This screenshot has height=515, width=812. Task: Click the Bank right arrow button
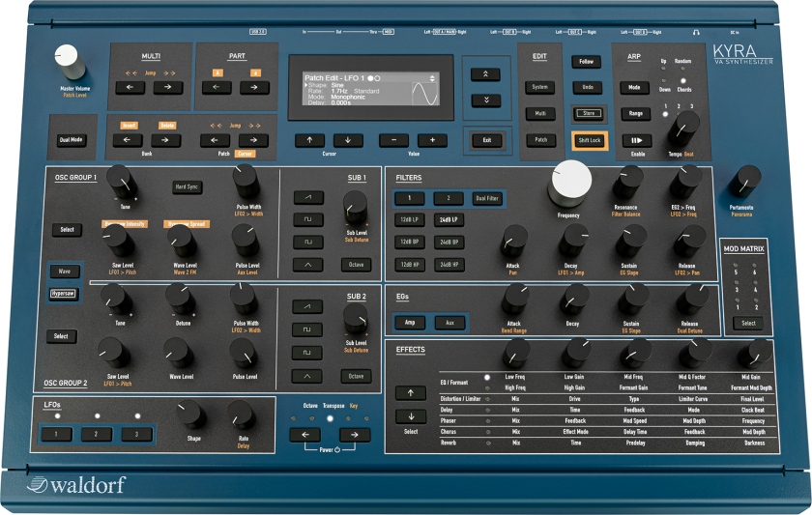(165, 140)
